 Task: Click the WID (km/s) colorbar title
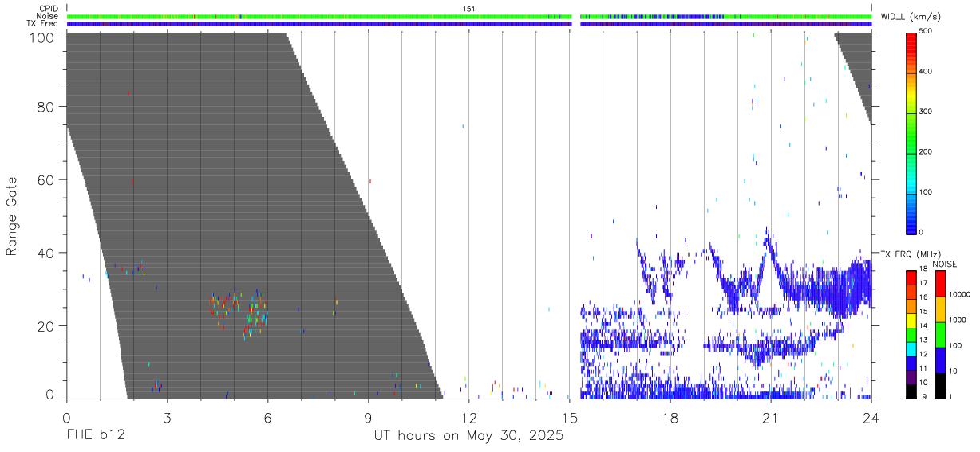911,17
